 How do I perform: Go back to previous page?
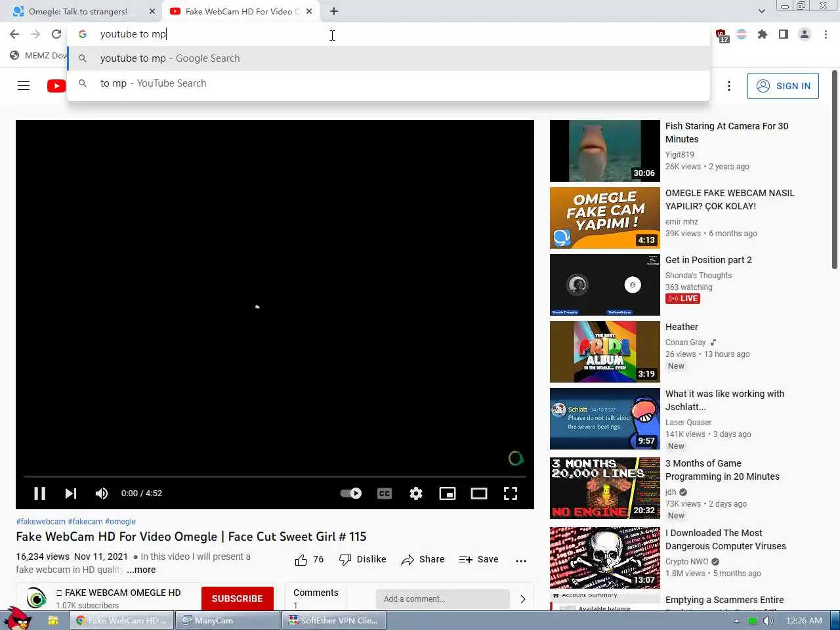click(14, 34)
